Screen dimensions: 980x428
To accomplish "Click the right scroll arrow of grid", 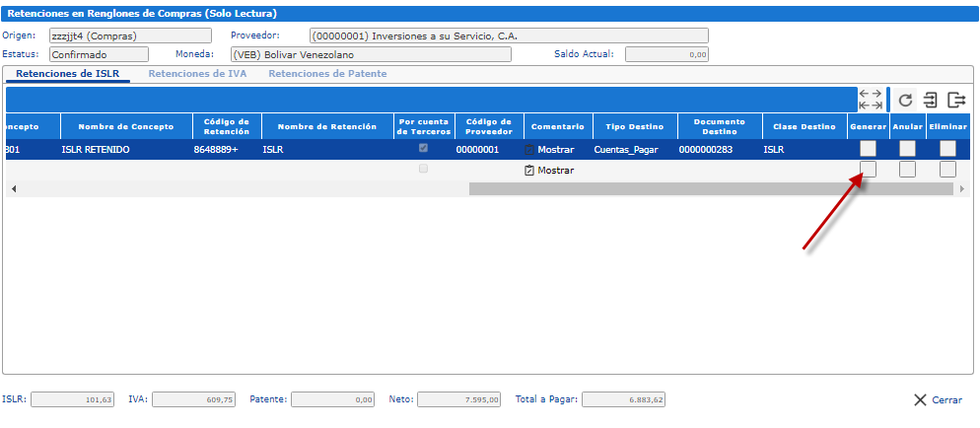I will [x=962, y=188].
